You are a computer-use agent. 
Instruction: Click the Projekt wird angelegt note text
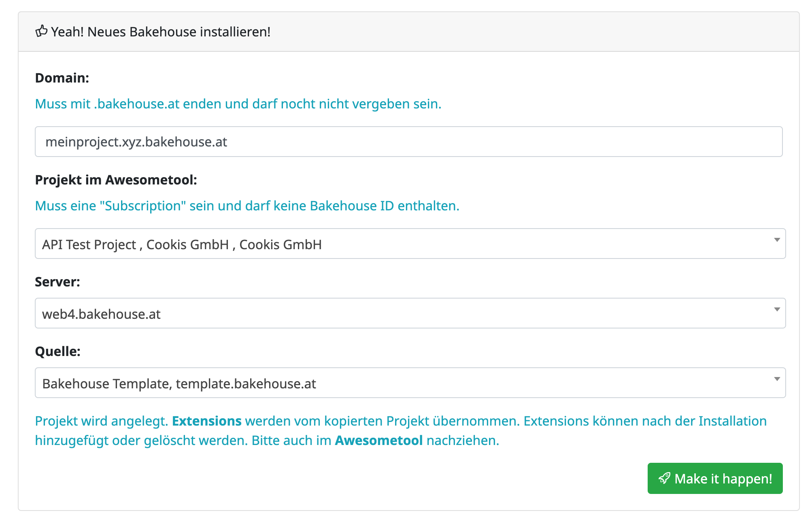click(101, 421)
